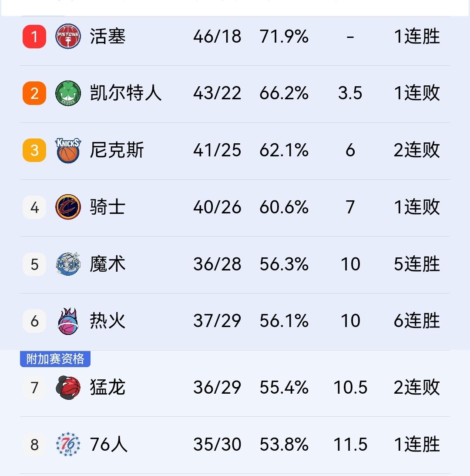The width and height of the screenshot is (470, 476).
Task: Click the 5连胜 streak of 魔术
Action: pyautogui.click(x=416, y=264)
